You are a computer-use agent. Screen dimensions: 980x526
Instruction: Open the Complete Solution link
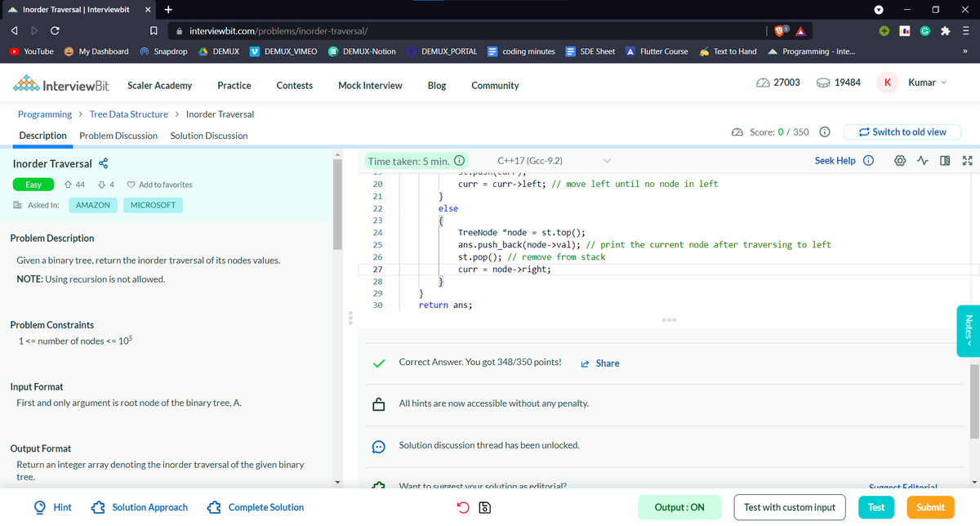coord(256,507)
